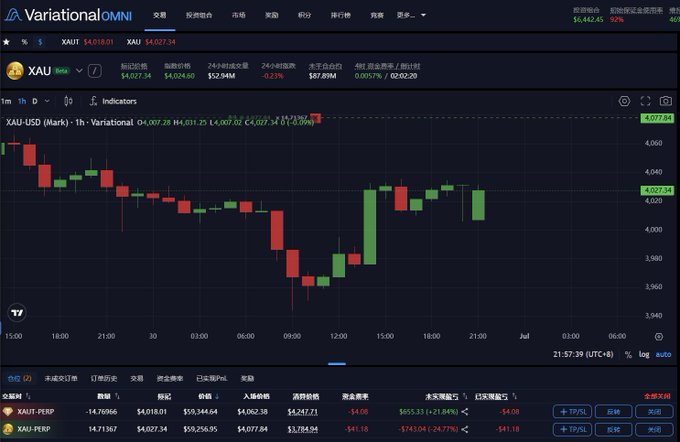Toggle fullscreen chart mode
Screen dimensions: 680x442
click(645, 101)
